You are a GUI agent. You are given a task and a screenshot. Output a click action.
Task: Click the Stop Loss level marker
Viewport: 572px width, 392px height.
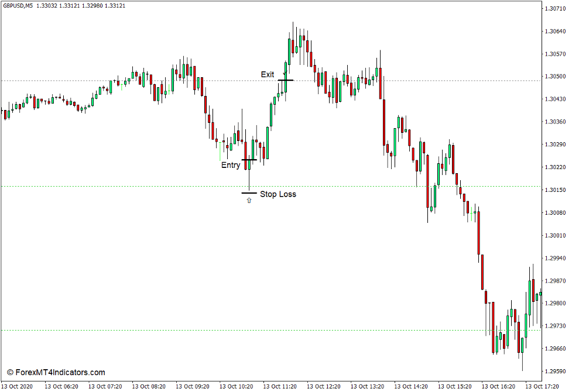tap(250, 192)
